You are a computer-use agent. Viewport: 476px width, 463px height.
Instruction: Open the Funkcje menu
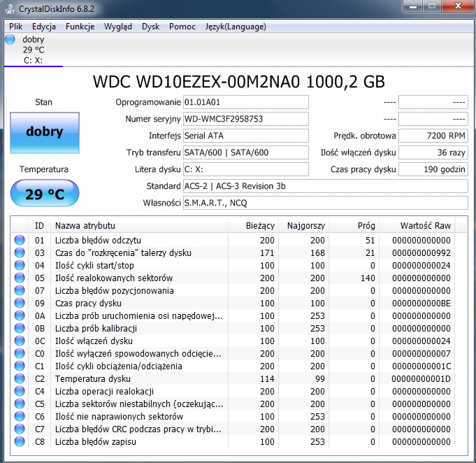pyautogui.click(x=80, y=27)
